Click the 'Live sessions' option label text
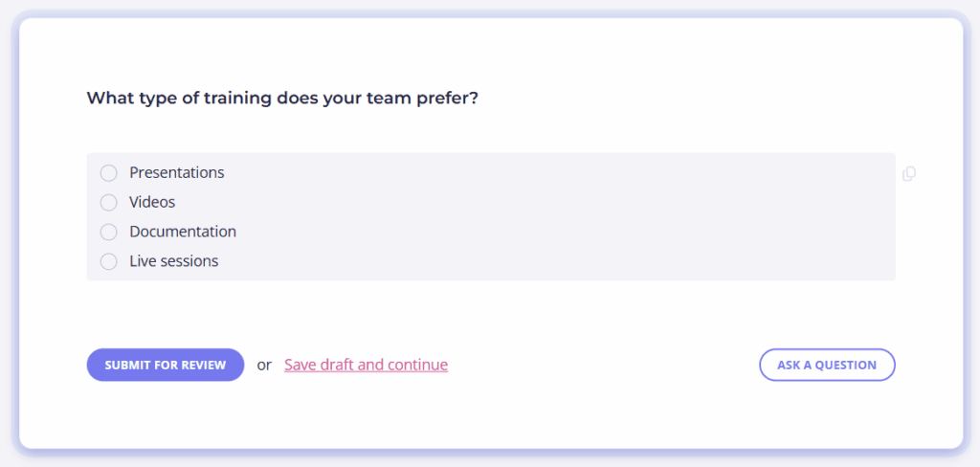Screen dimensions: 980x467 (x=174, y=260)
